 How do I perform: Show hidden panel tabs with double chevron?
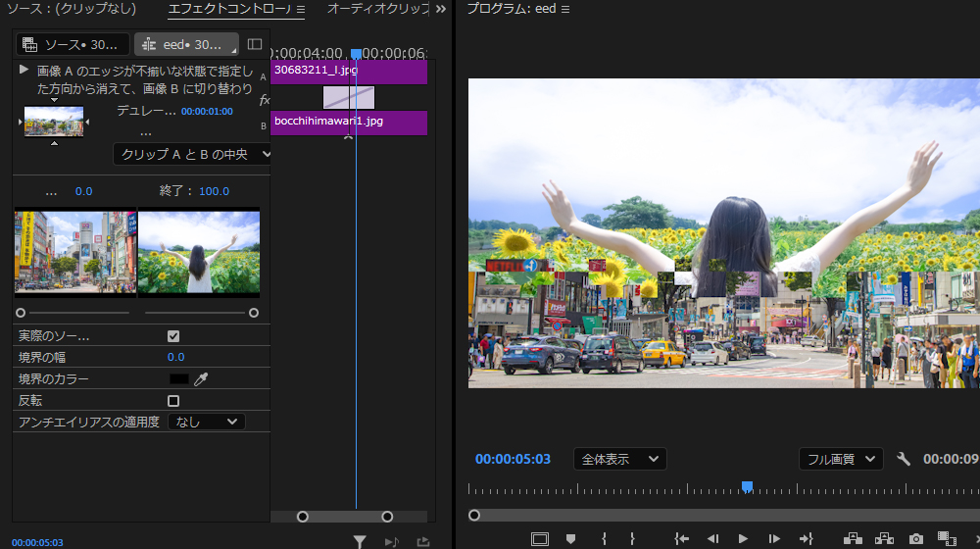(x=441, y=9)
